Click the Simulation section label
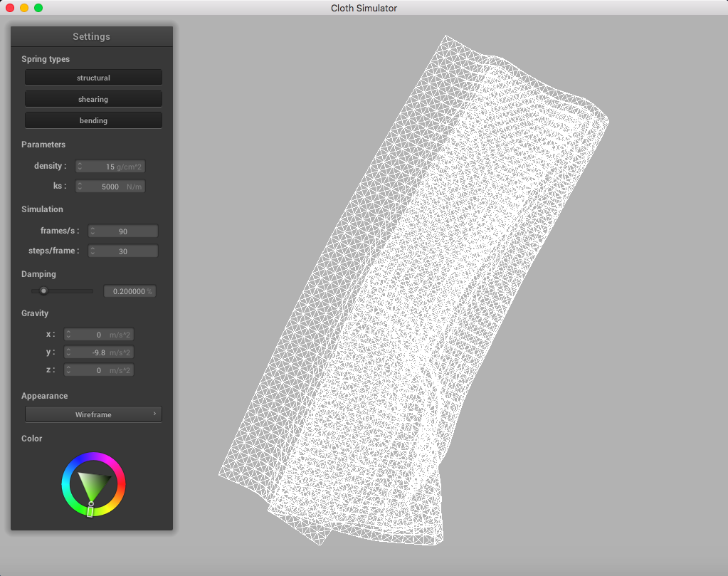Screen dimensions: 728x576 (42, 209)
